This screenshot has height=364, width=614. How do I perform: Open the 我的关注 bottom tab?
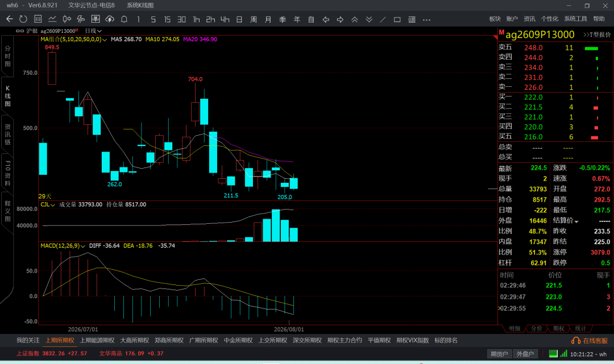click(28, 340)
